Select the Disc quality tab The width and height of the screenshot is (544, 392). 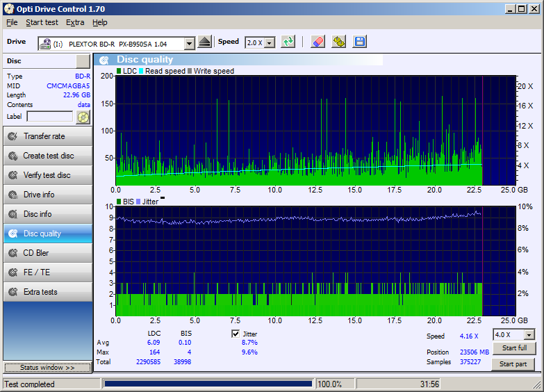48,234
